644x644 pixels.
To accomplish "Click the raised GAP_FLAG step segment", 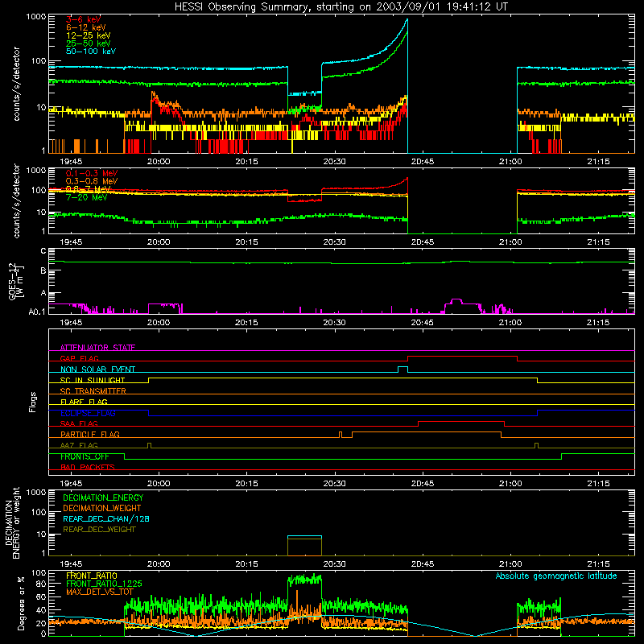I will coord(462,357).
